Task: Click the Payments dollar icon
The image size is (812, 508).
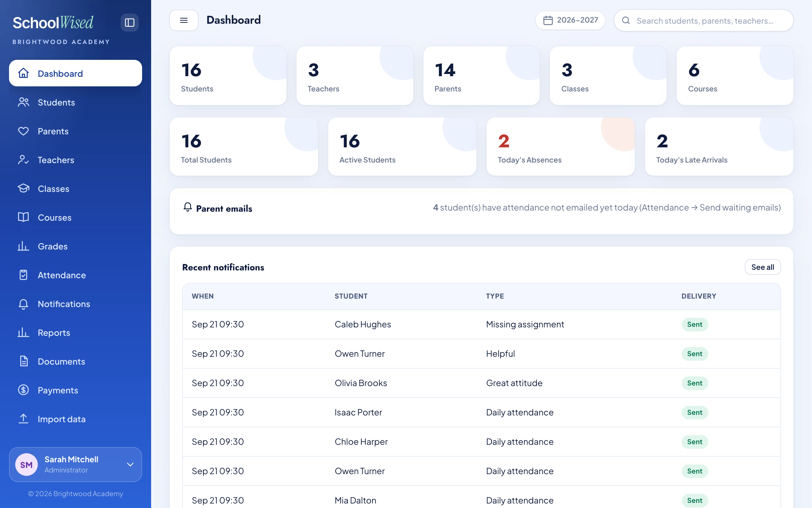Action: [23, 390]
